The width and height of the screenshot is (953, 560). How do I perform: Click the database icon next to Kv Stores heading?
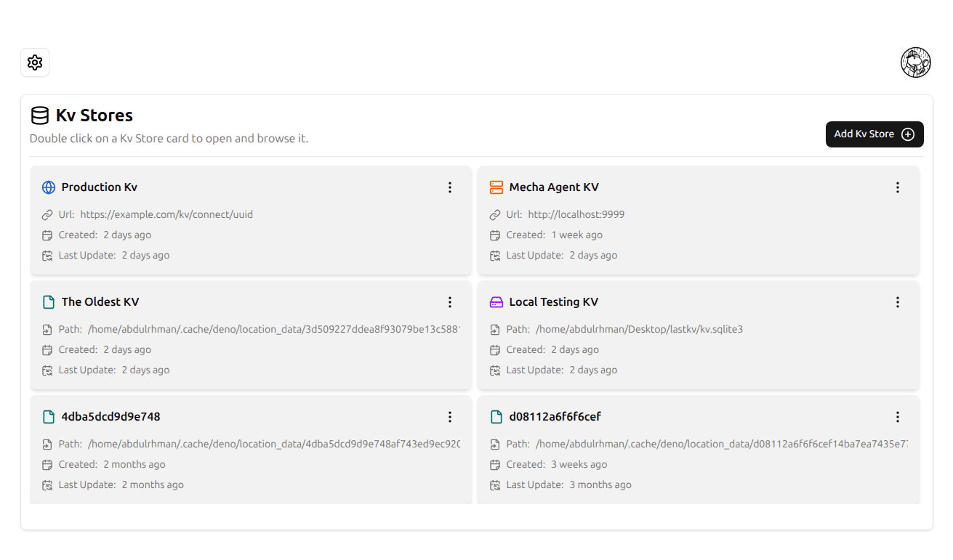point(39,115)
